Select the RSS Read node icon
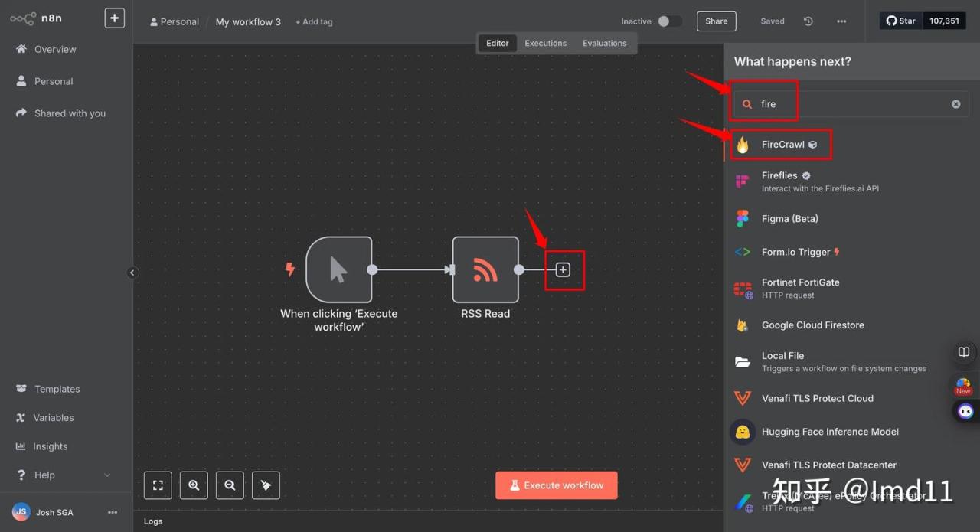This screenshot has width=980, height=532. tap(485, 269)
